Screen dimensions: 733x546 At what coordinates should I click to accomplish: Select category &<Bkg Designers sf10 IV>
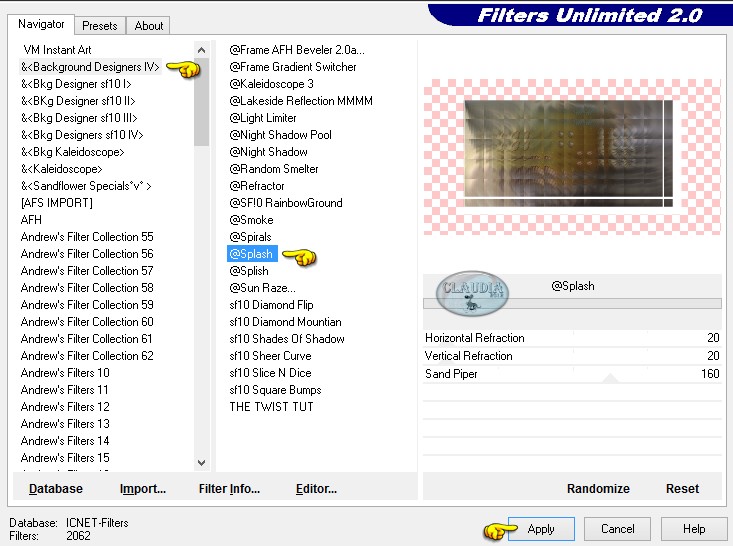82,135
